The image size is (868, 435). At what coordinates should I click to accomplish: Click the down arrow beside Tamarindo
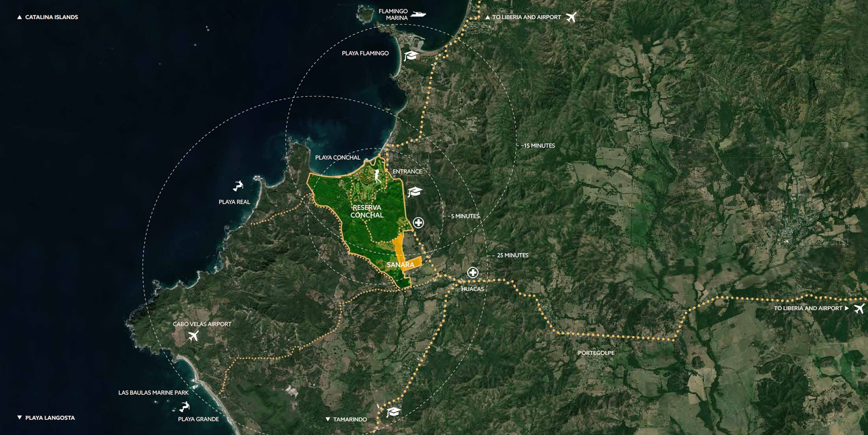pos(327,419)
